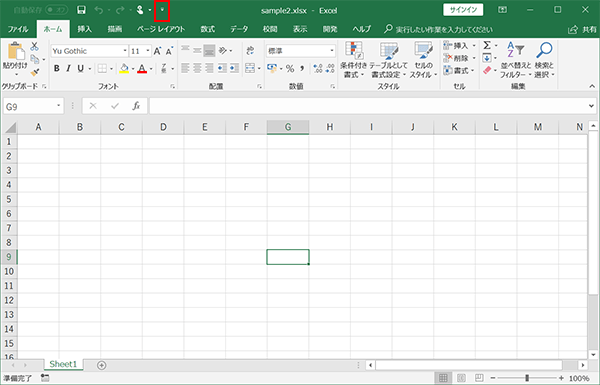Open the ファイル tab
Viewport: 600px width, 385px height.
coord(18,29)
